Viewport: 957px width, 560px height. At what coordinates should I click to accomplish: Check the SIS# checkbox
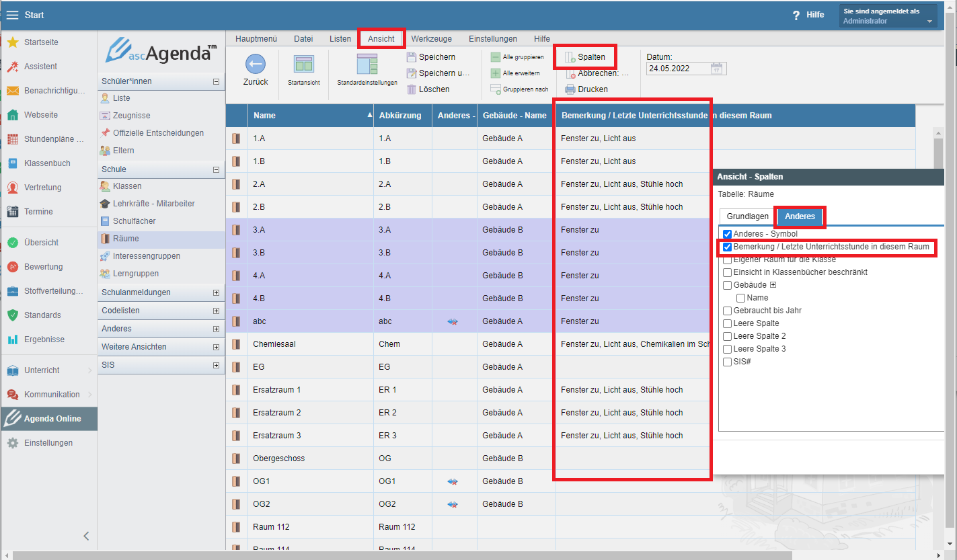[727, 362]
